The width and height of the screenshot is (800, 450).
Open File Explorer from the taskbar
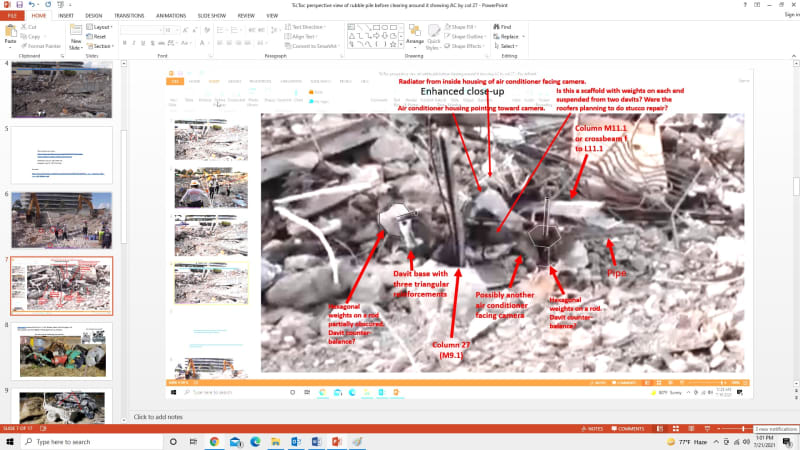pos(276,441)
